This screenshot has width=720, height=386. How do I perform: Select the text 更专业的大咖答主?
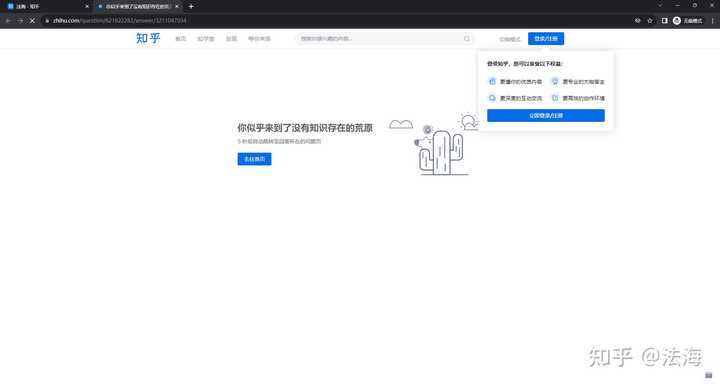pos(584,82)
